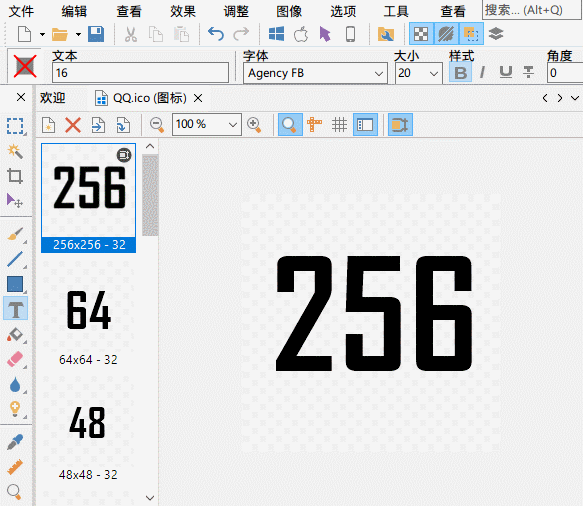Select the Text tool in the left toolbar
Screen dimensions: 583x506
15,309
